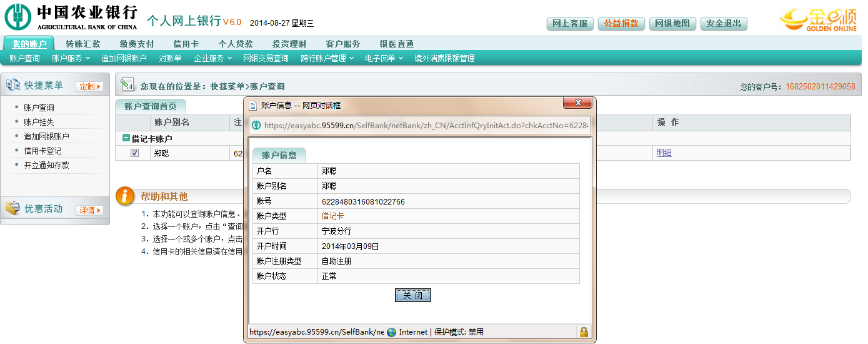Select 账户挂失 in the quick menu
Screen dimensions: 868x344
(x=39, y=122)
